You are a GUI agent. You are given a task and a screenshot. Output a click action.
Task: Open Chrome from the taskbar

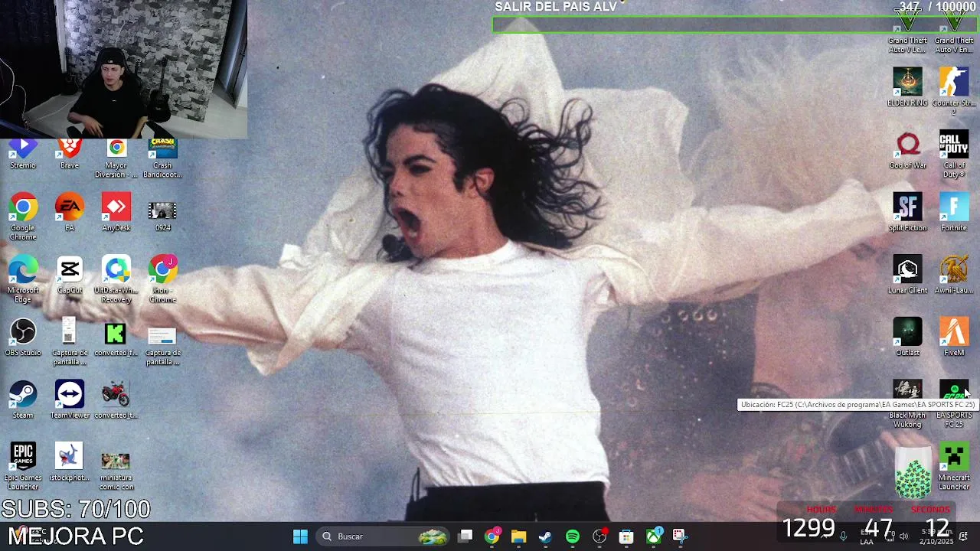click(492, 536)
